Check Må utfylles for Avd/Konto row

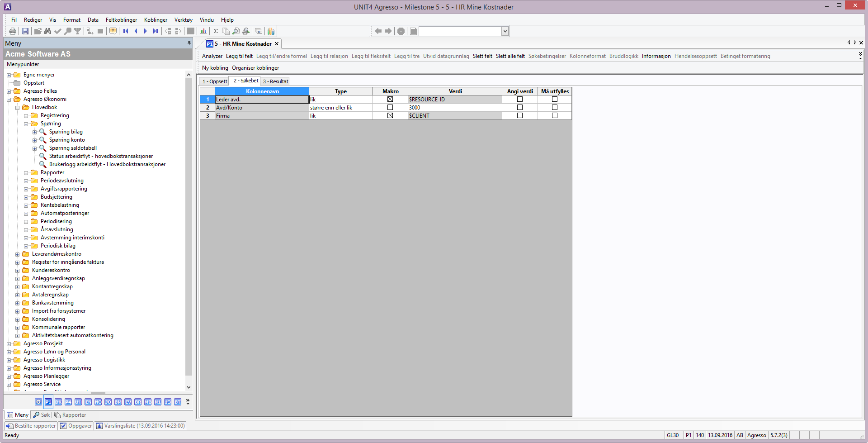tap(555, 107)
